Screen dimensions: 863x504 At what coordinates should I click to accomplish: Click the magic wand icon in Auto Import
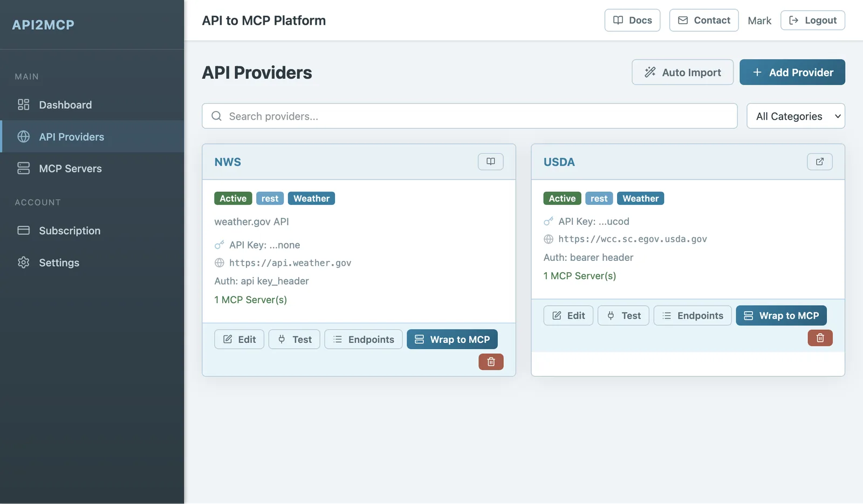tap(650, 72)
